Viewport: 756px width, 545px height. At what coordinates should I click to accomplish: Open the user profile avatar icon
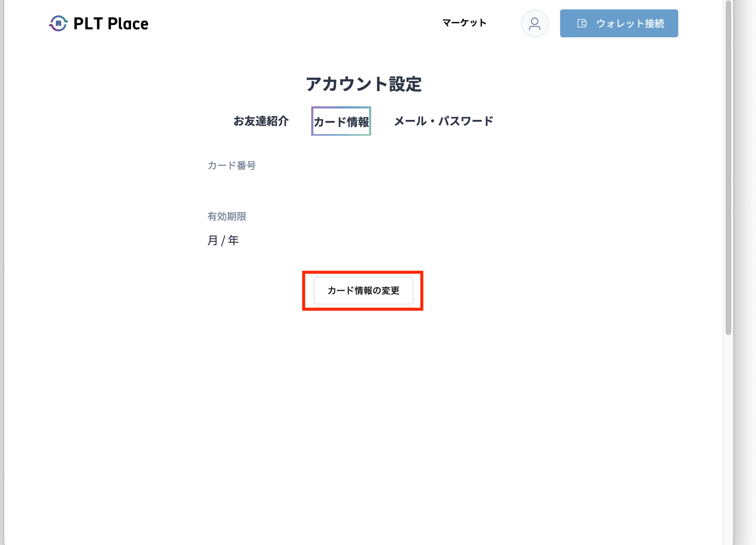[x=534, y=23]
